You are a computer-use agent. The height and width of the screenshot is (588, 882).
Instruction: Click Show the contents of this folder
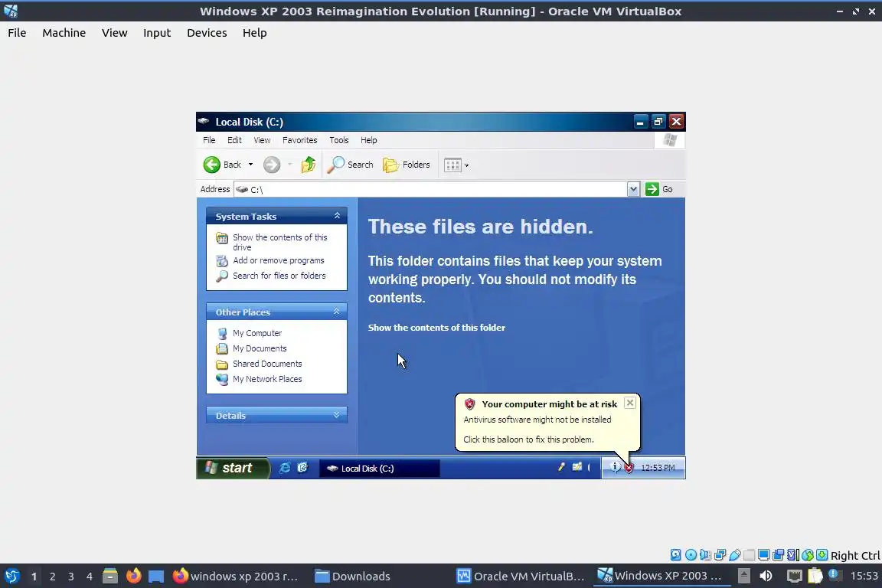[436, 328]
